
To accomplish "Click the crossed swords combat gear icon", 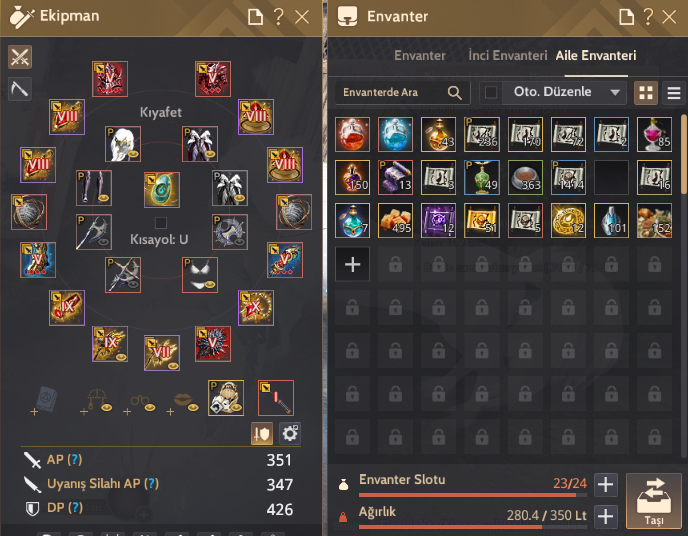I will (20, 57).
